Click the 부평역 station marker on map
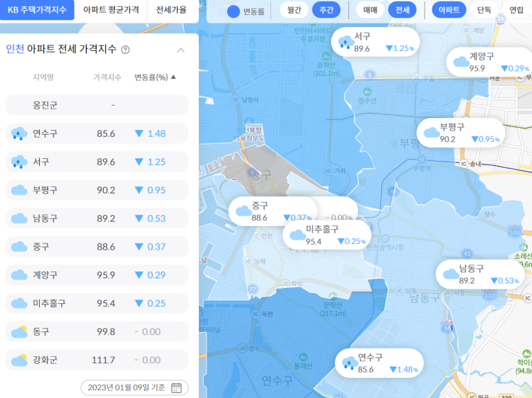Screen dimensions: 532x398 [x=422, y=159]
